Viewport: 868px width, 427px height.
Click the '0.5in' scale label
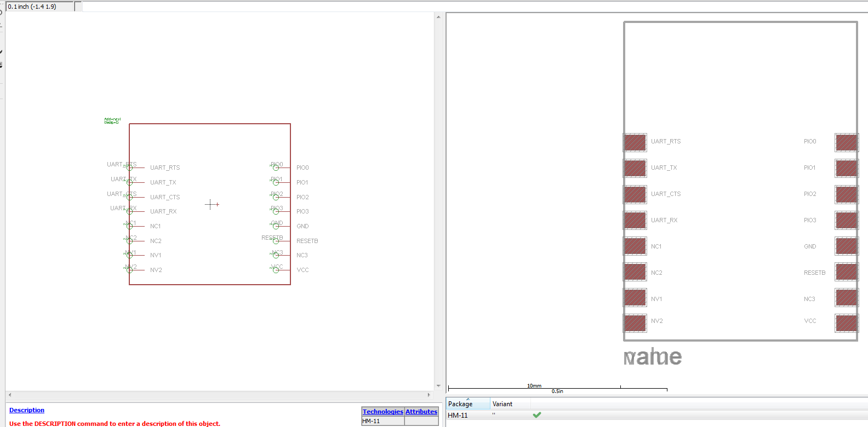click(557, 391)
